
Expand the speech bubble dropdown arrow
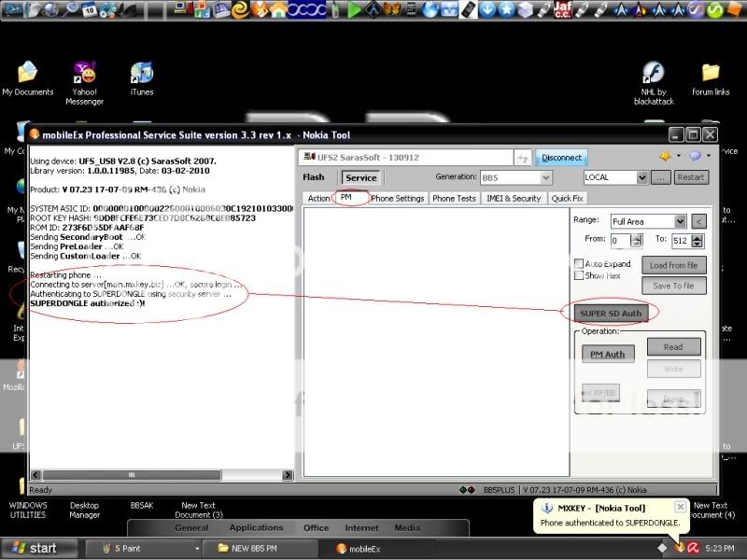click(709, 156)
